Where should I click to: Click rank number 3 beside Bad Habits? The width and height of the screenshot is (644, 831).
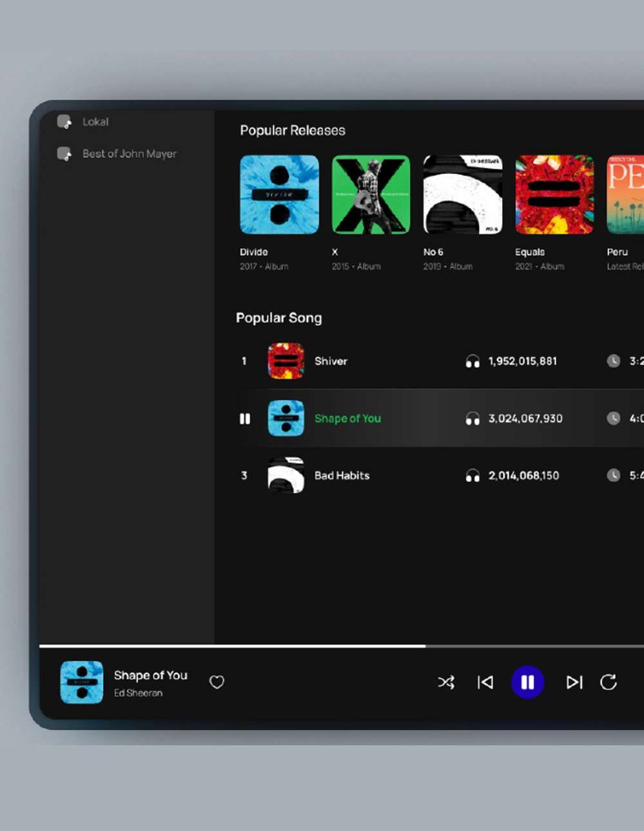point(244,476)
